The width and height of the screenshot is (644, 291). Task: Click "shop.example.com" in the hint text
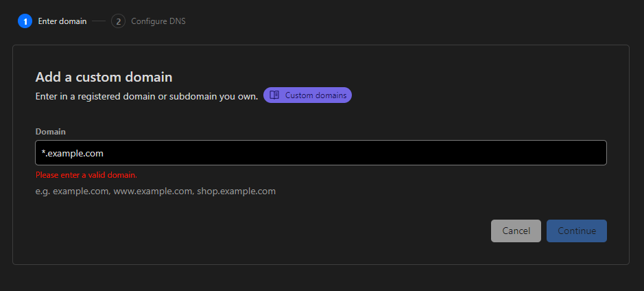click(237, 191)
